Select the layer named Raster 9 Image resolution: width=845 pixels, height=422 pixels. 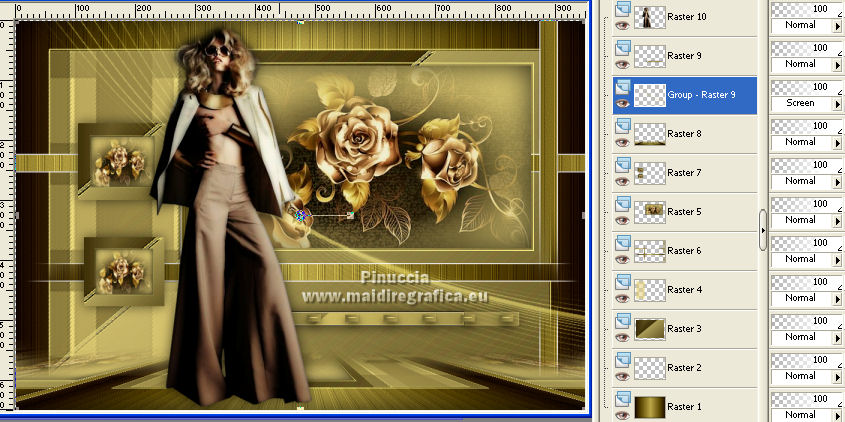[684, 56]
